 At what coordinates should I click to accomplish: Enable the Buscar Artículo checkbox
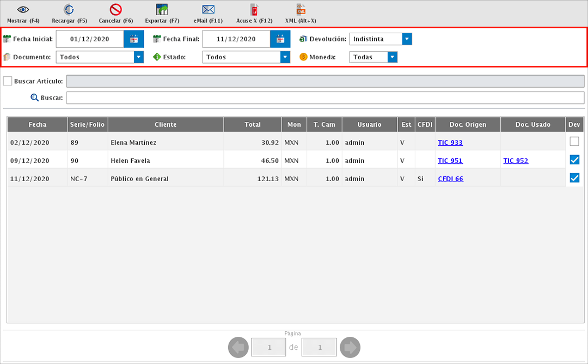pyautogui.click(x=8, y=81)
